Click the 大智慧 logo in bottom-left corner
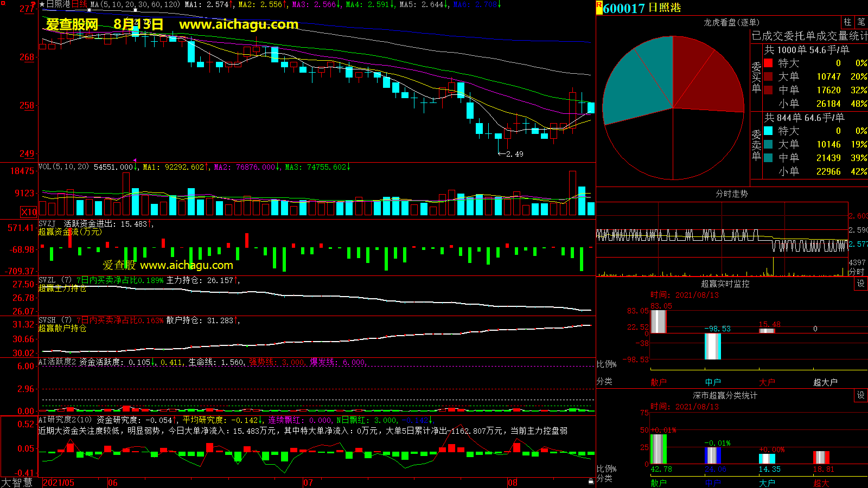The height and width of the screenshot is (488, 868). [x=17, y=483]
